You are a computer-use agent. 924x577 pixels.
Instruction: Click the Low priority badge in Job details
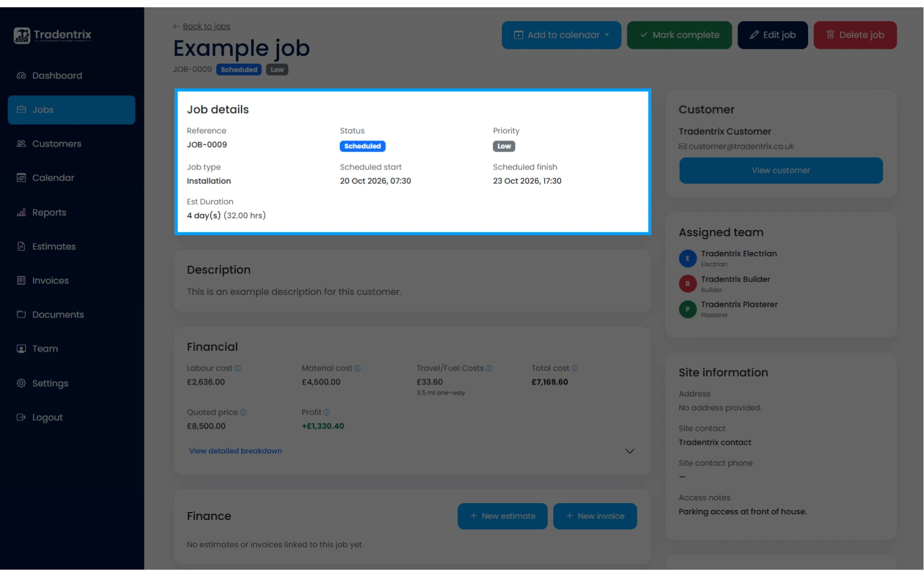click(504, 147)
